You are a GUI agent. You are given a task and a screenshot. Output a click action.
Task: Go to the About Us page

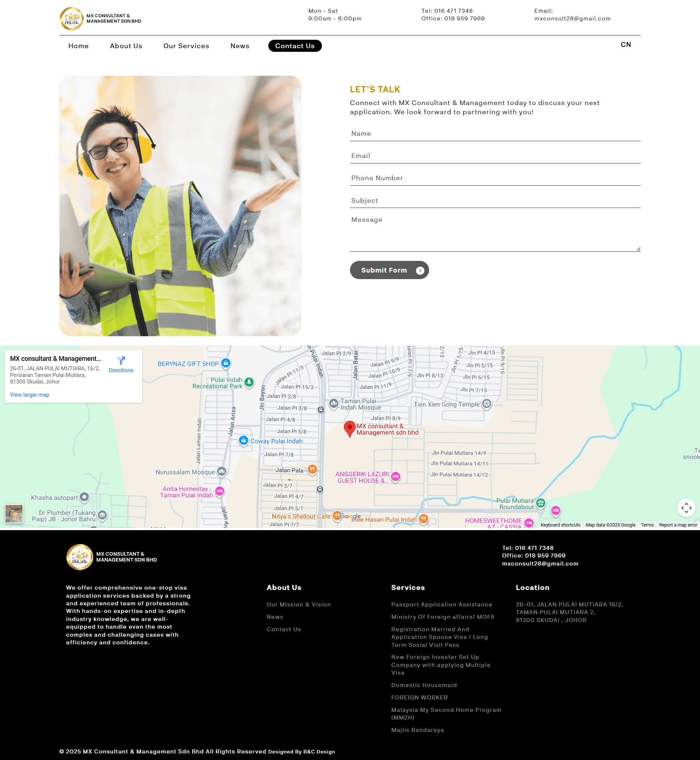pyautogui.click(x=126, y=46)
